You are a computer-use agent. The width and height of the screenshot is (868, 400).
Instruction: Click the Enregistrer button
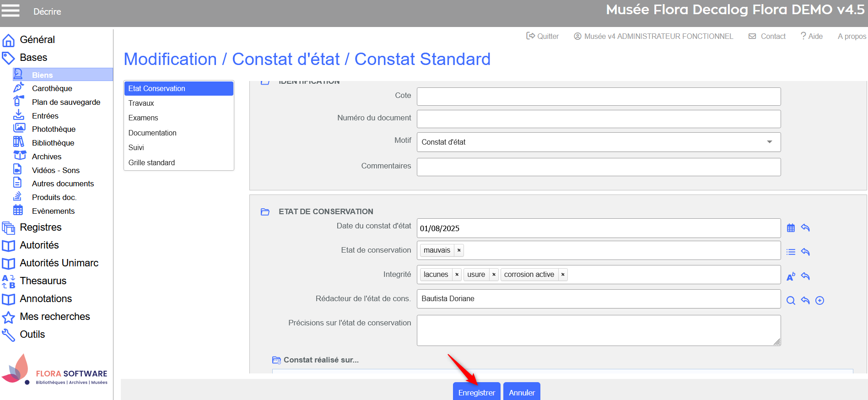476,392
